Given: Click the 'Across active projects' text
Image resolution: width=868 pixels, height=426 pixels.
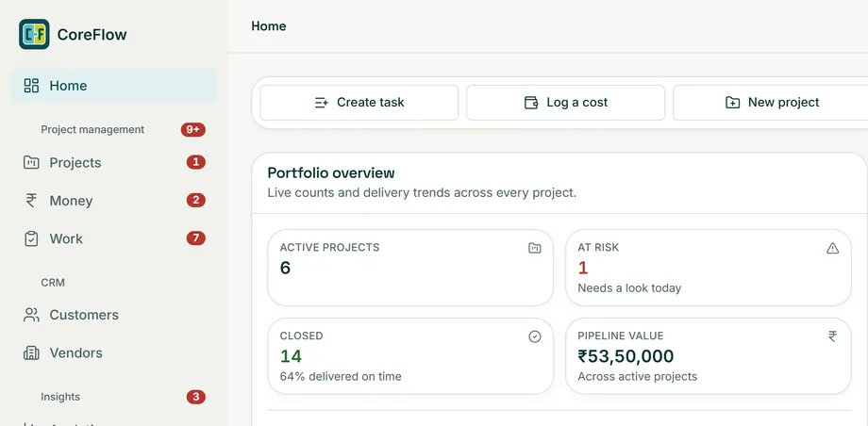Looking at the screenshot, I should pos(637,377).
